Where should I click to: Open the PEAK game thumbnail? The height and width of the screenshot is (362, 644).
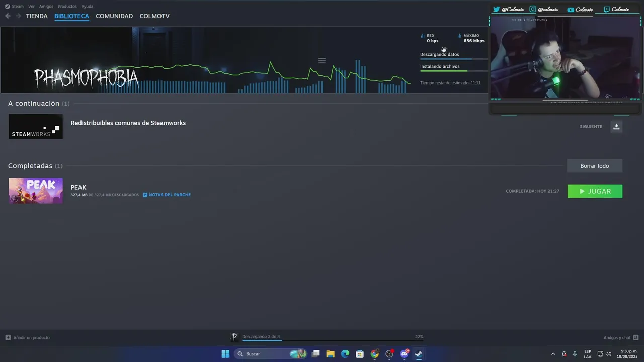[x=36, y=191]
